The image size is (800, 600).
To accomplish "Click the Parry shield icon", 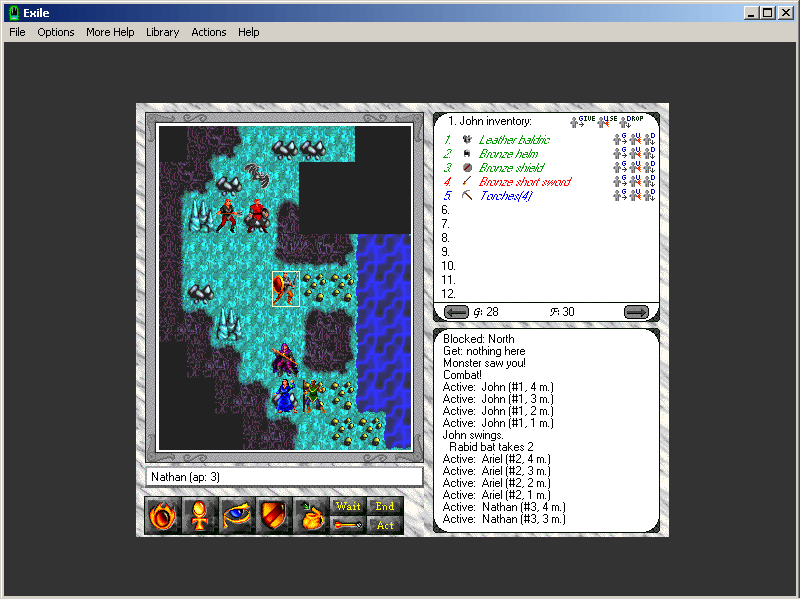I will [x=274, y=516].
